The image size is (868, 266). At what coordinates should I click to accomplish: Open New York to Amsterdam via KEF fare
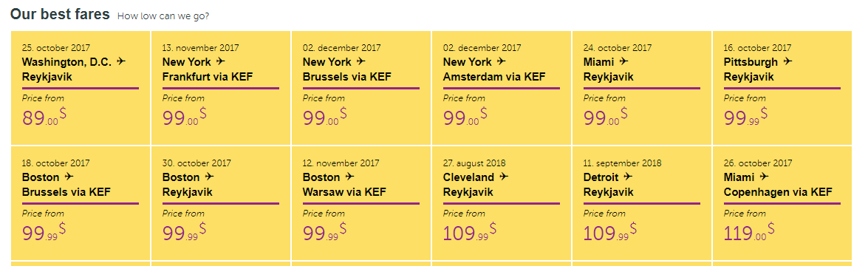point(502,88)
